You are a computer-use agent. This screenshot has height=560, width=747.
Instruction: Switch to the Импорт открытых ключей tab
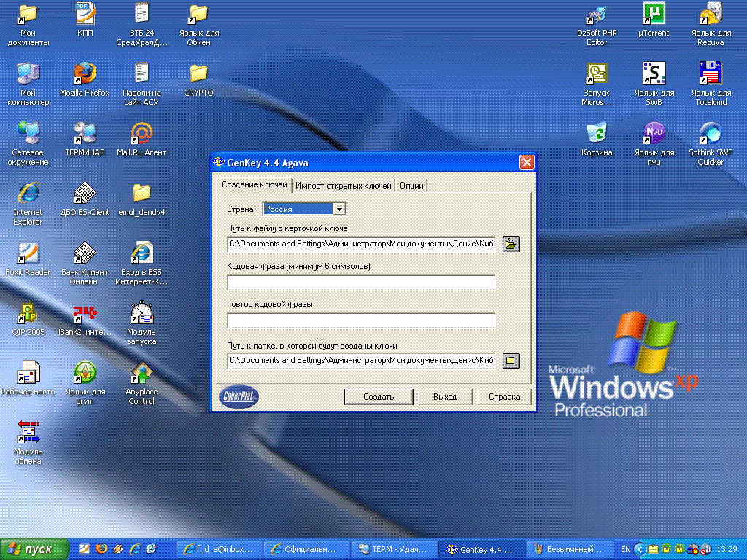tap(344, 186)
